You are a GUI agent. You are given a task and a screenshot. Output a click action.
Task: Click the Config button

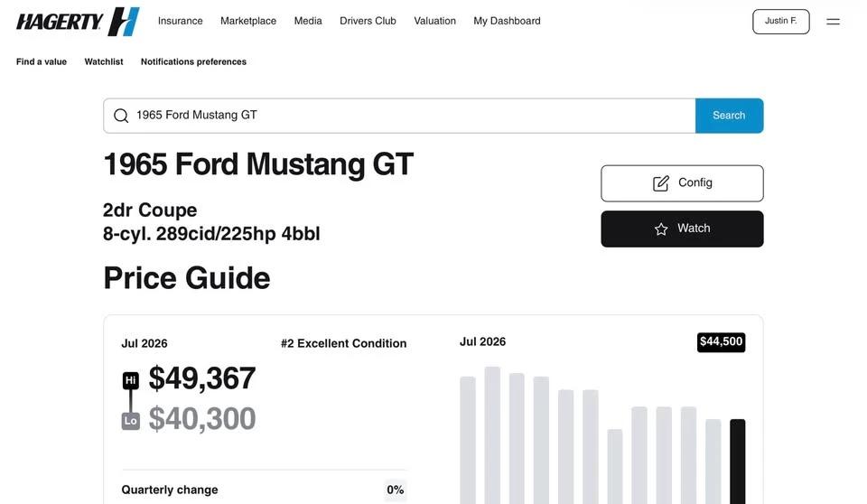click(x=682, y=183)
